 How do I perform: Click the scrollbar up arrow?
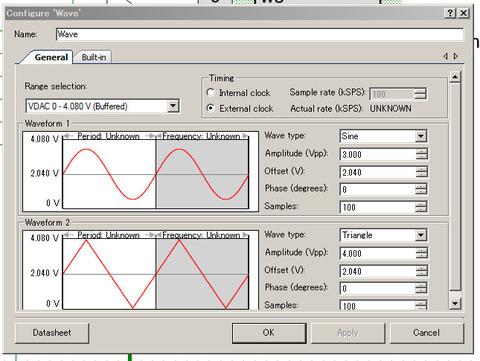(455, 77)
